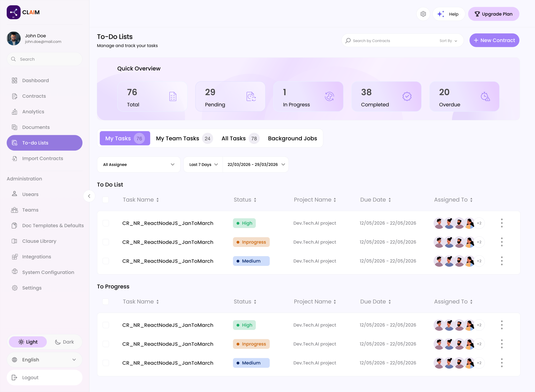Click the In Progress refresh icon
The image size is (535, 392).
[329, 96]
